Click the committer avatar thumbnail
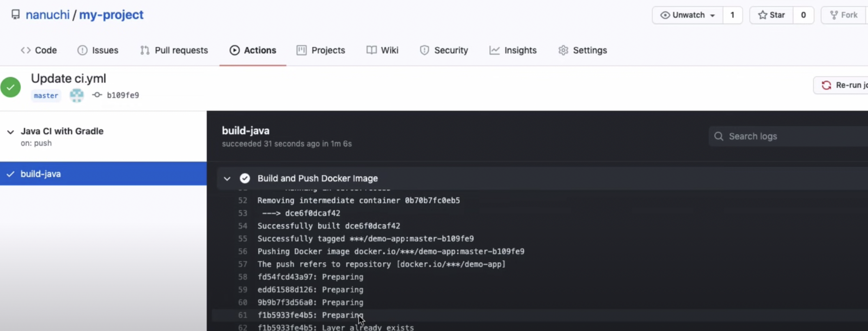 click(77, 95)
